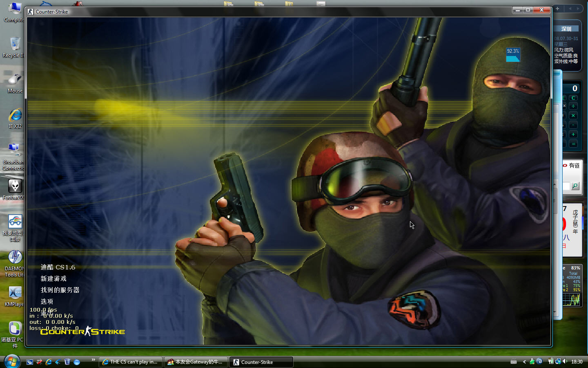Image resolution: width=588 pixels, height=368 pixels.
Task: Click the keyboard icon in the tray
Action: 514,362
